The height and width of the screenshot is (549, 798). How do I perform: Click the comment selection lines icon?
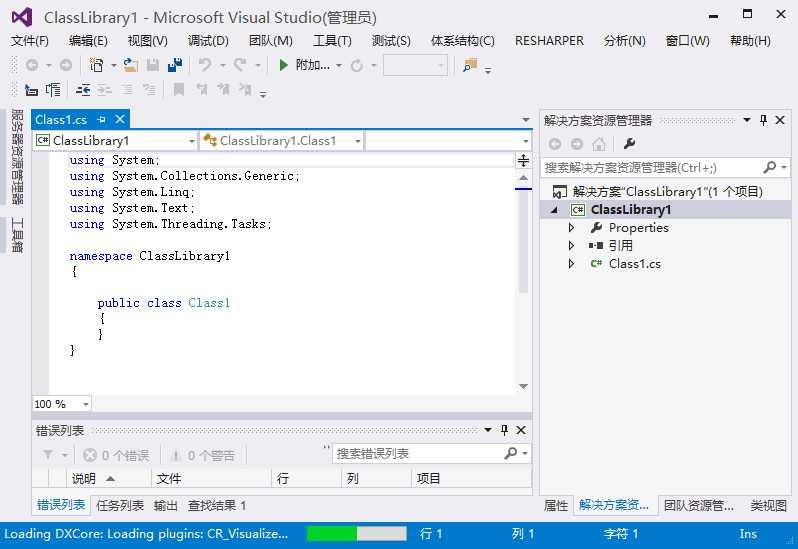tap(127, 90)
